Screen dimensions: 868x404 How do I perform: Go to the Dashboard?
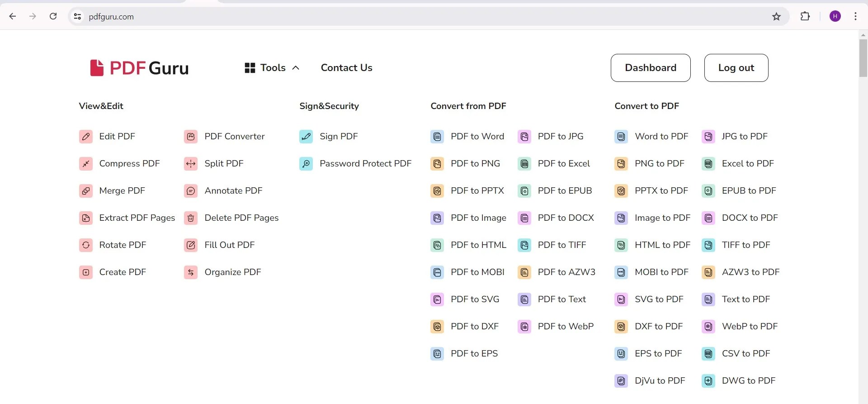coord(650,67)
